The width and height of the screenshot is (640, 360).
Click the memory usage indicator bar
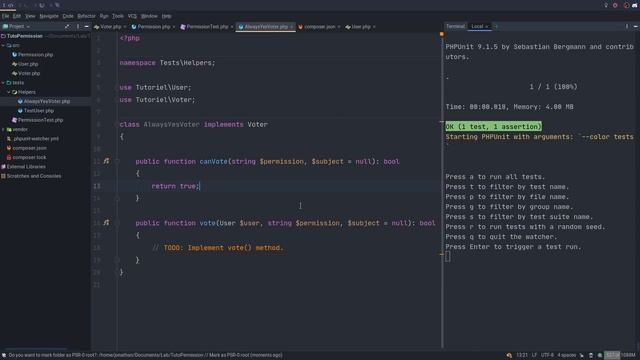pyautogui.click(x=620, y=355)
